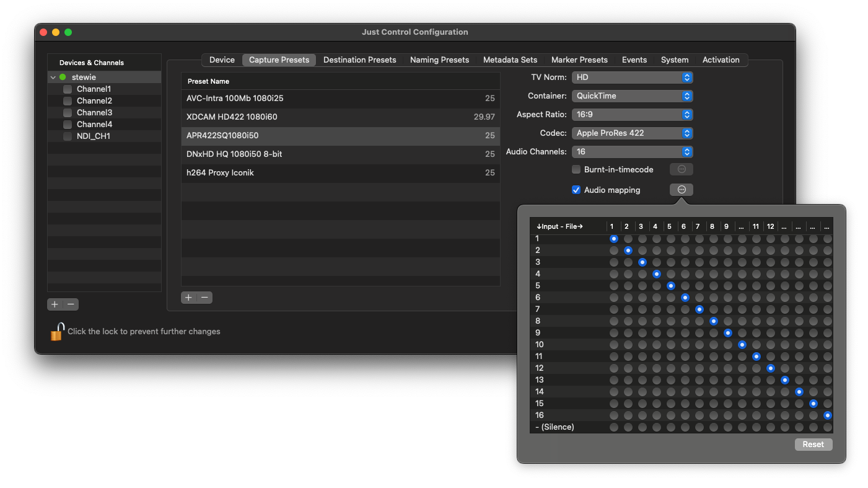Open the TV Norm dropdown

coord(633,78)
